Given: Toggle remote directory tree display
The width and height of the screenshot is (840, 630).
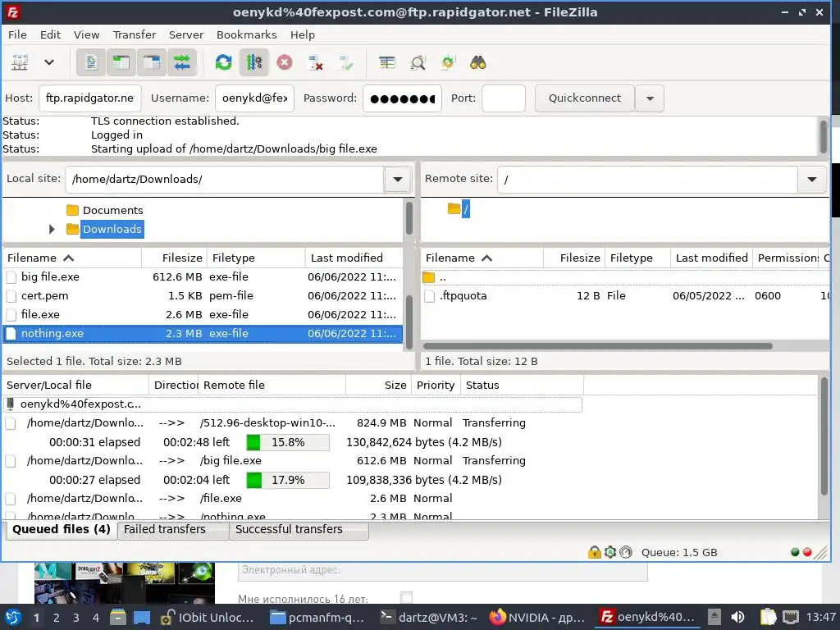Looking at the screenshot, I should [152, 62].
